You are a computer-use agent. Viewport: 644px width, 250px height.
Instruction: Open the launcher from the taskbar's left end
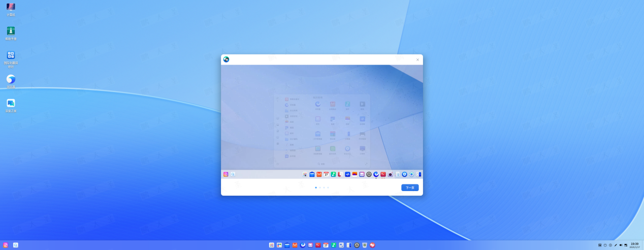(6, 245)
